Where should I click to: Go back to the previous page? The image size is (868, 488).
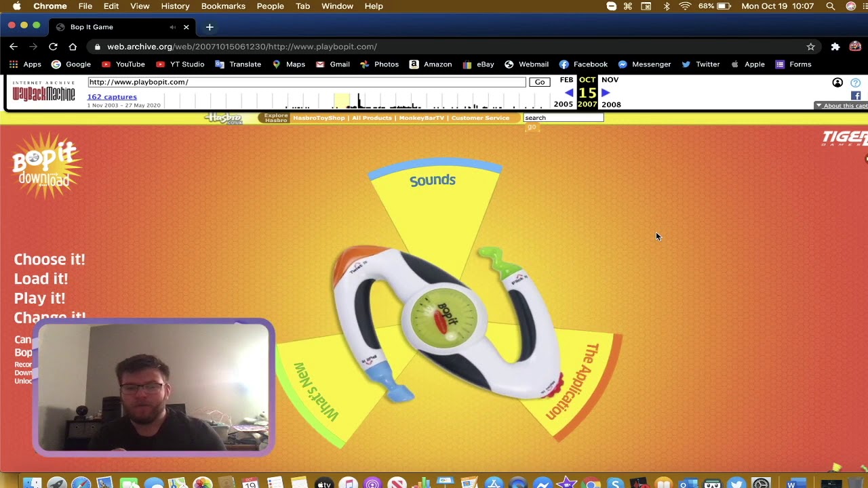[x=14, y=47]
